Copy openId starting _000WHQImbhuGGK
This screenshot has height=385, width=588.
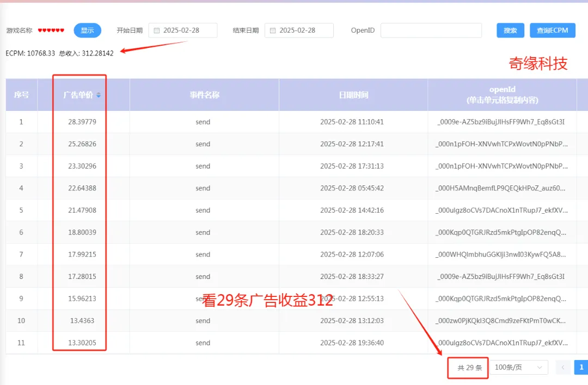point(501,254)
